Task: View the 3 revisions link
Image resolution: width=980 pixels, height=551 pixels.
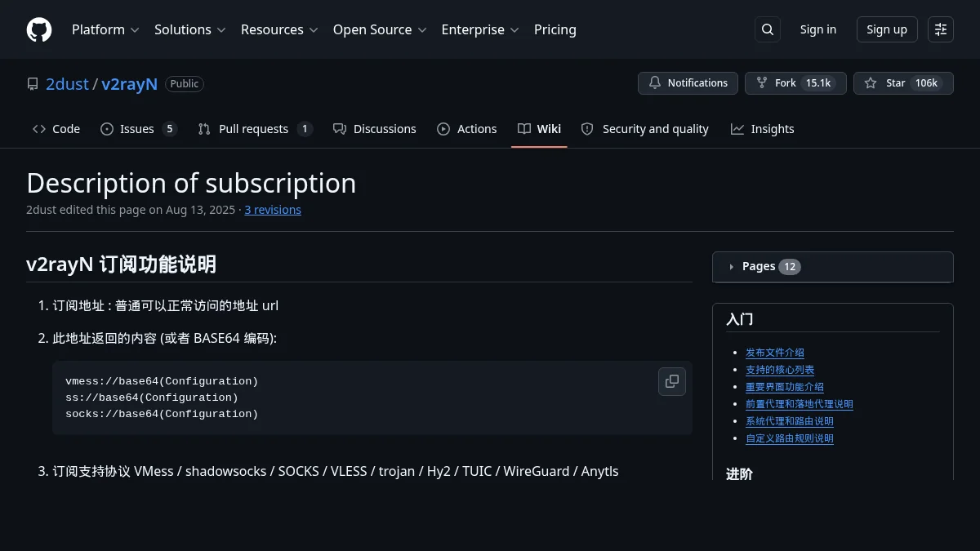Action: click(x=273, y=210)
